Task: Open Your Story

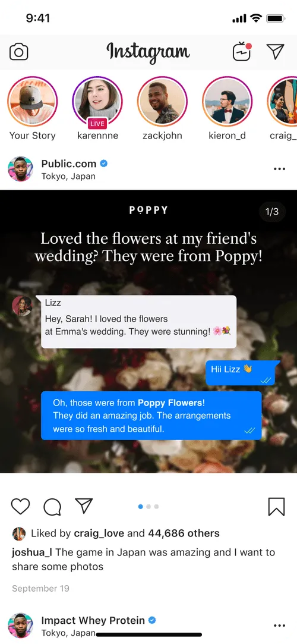Action: [33, 102]
